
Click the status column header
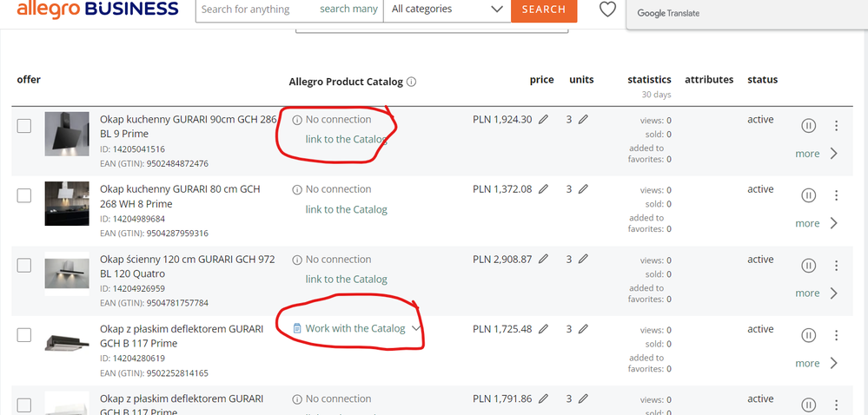(x=762, y=80)
